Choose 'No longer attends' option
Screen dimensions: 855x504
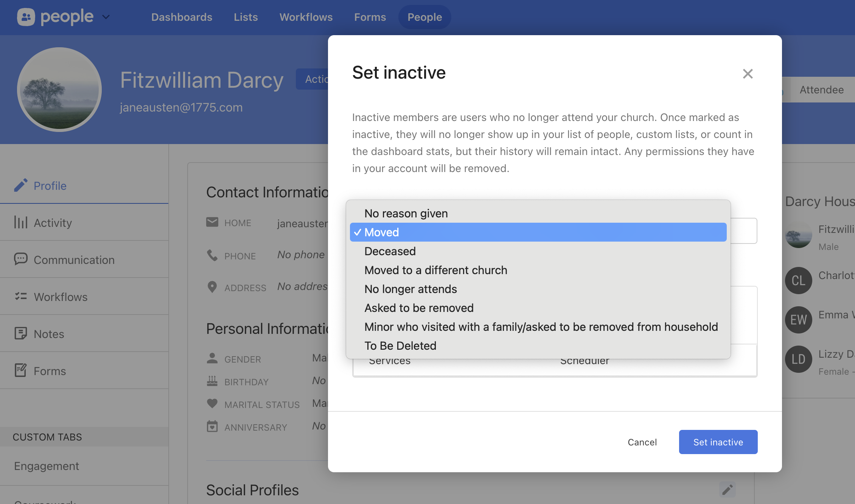410,289
